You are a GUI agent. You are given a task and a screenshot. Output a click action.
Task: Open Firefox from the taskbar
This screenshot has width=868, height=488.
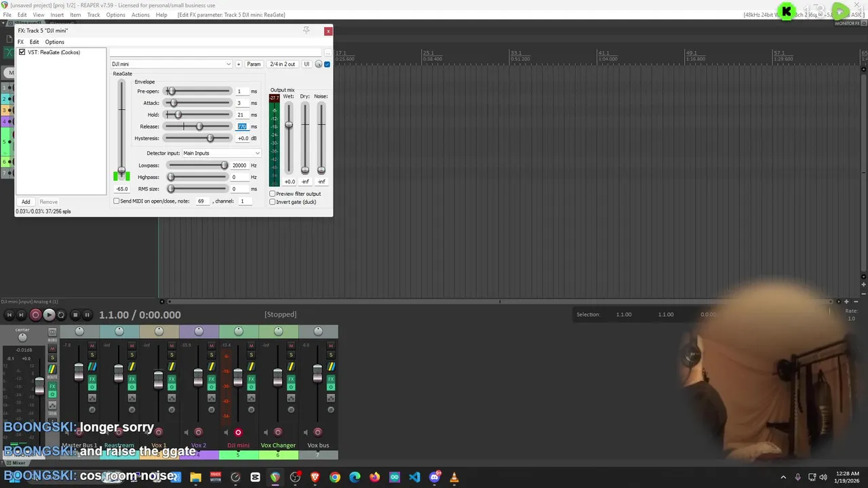pyautogui.click(x=374, y=477)
